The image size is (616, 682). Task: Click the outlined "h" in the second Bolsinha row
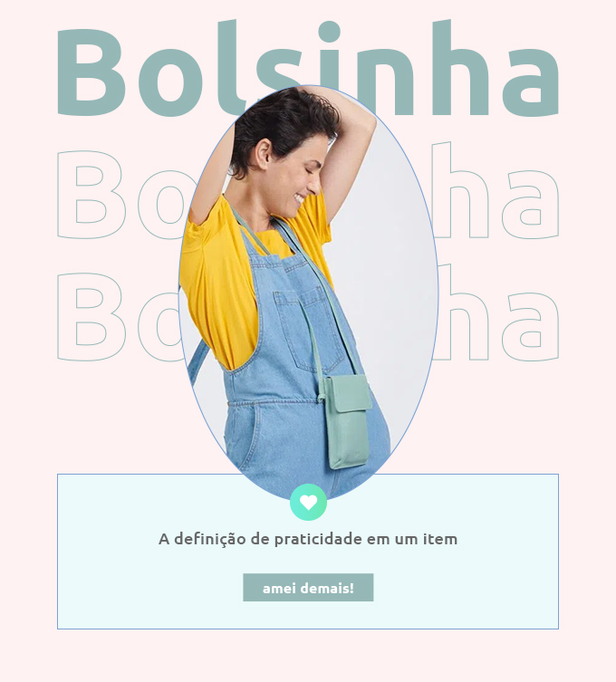pyautogui.click(x=460, y=189)
